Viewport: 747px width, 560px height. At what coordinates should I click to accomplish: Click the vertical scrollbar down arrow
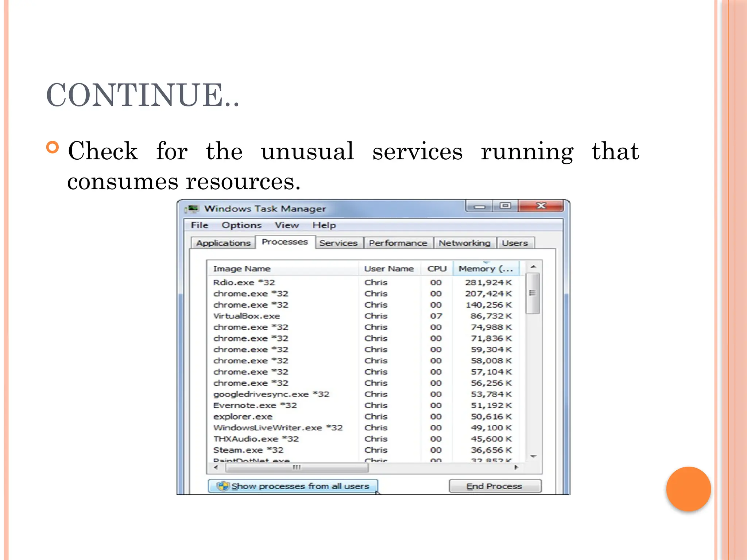[533, 456]
